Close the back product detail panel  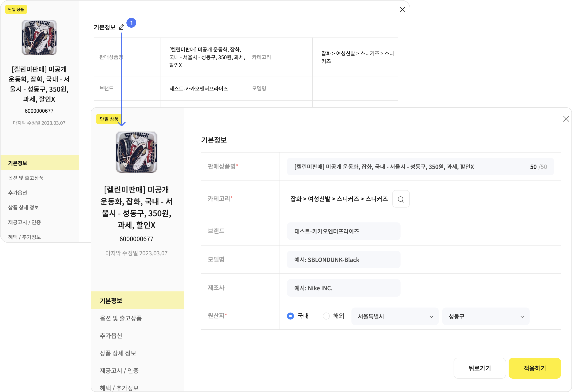point(402,10)
